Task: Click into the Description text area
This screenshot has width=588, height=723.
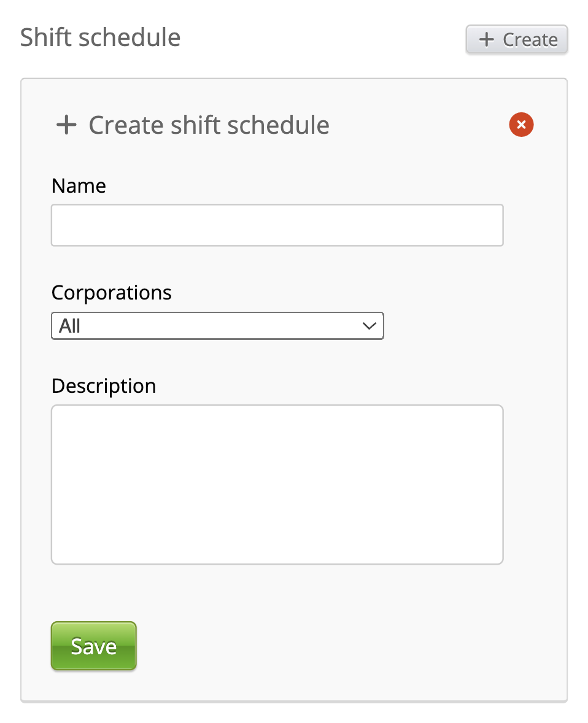Action: [x=277, y=484]
